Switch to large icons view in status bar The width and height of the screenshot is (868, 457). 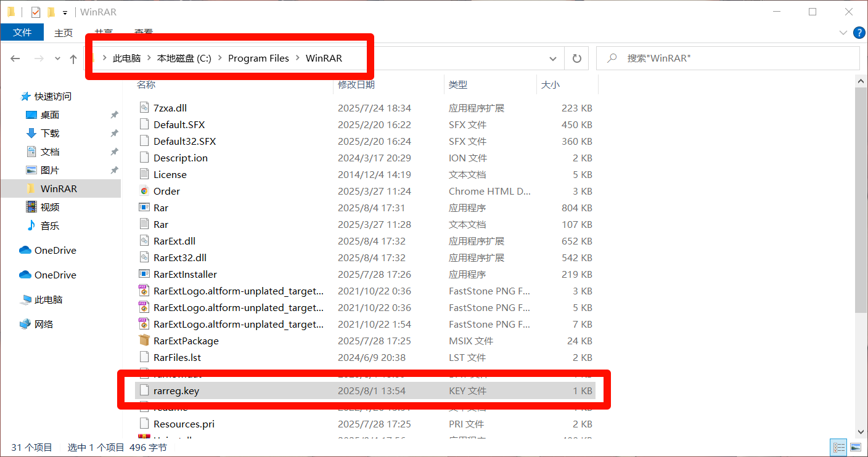[856, 448]
